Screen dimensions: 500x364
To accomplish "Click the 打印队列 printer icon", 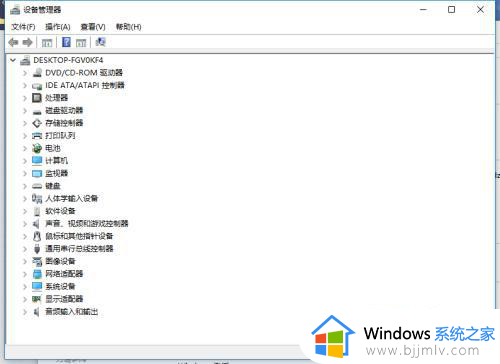I will pyautogui.click(x=37, y=136).
